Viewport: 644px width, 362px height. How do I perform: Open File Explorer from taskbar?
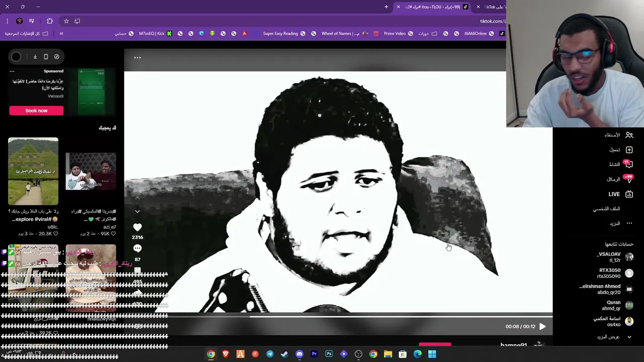[x=388, y=354]
